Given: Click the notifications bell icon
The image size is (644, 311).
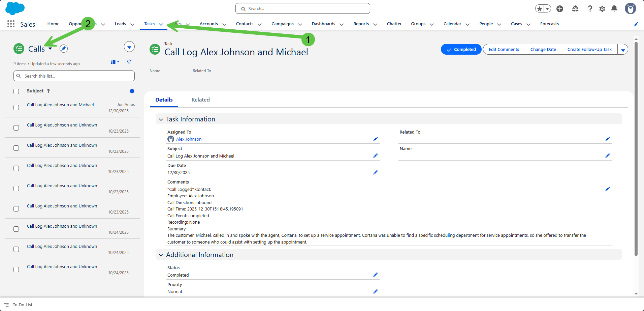Looking at the screenshot, I should click(x=614, y=9).
